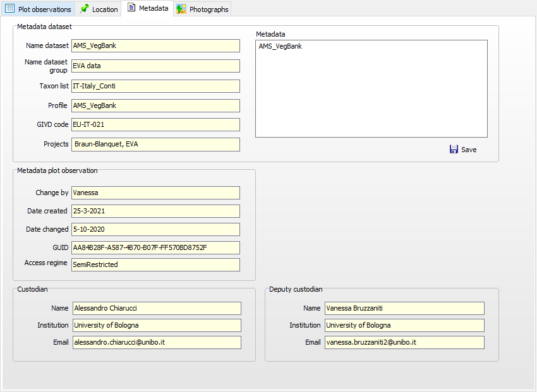Focus the Deputy custodian Name field
537x392 pixels.
[404, 308]
